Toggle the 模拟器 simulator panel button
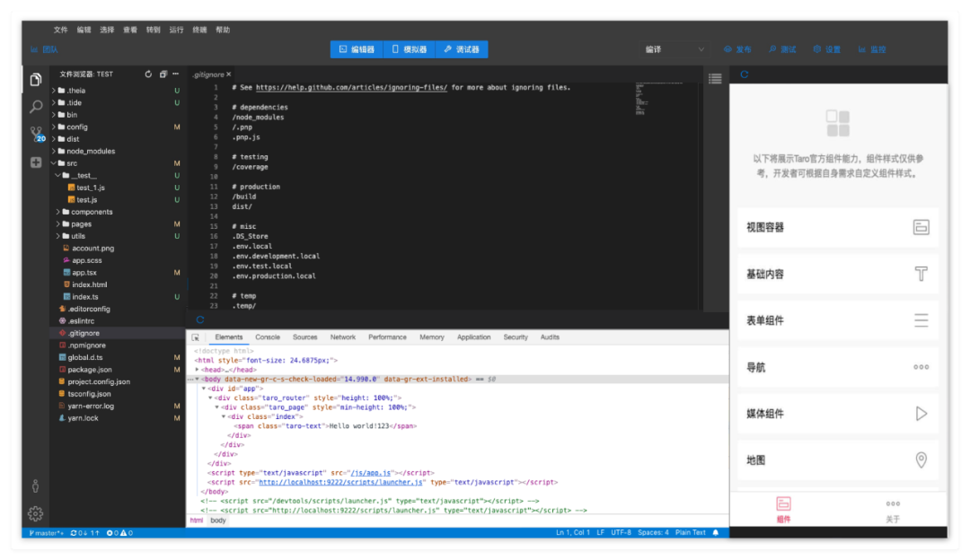970x560 pixels. click(x=410, y=49)
